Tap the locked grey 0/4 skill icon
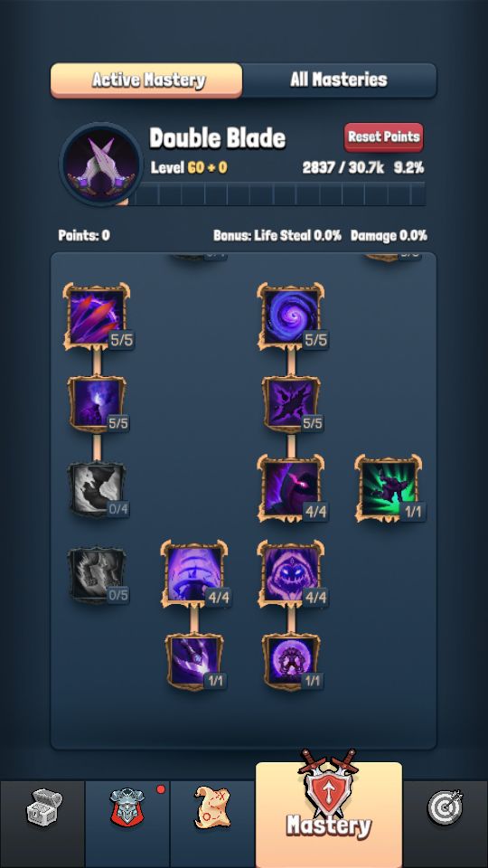This screenshot has height=868, width=488. (x=97, y=490)
